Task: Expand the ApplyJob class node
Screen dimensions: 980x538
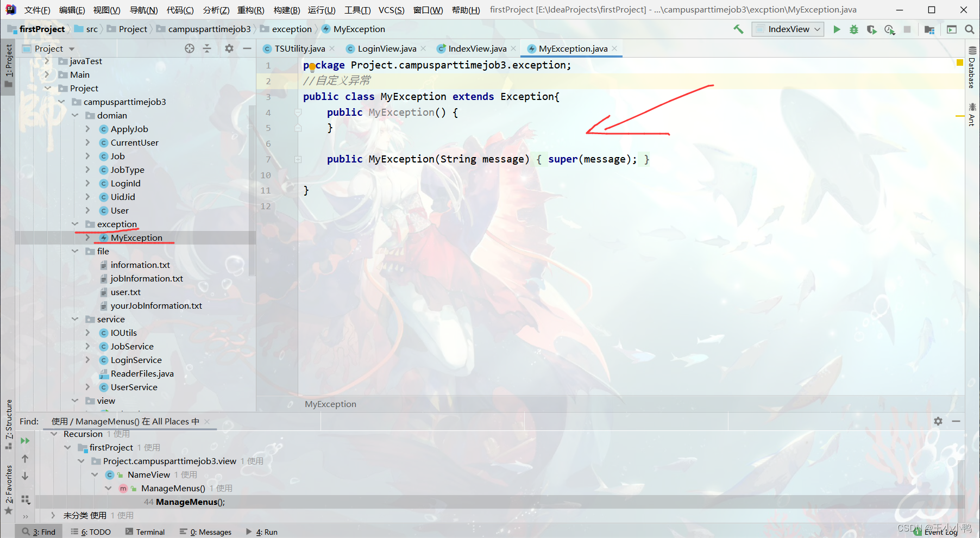Action: [88, 129]
